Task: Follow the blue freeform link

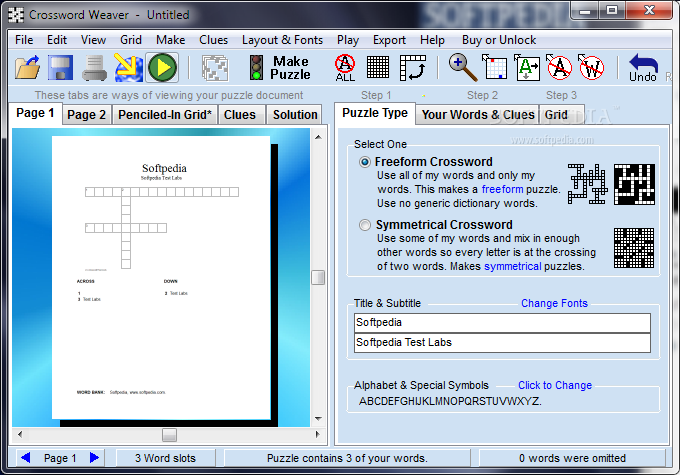Action: (x=502, y=189)
